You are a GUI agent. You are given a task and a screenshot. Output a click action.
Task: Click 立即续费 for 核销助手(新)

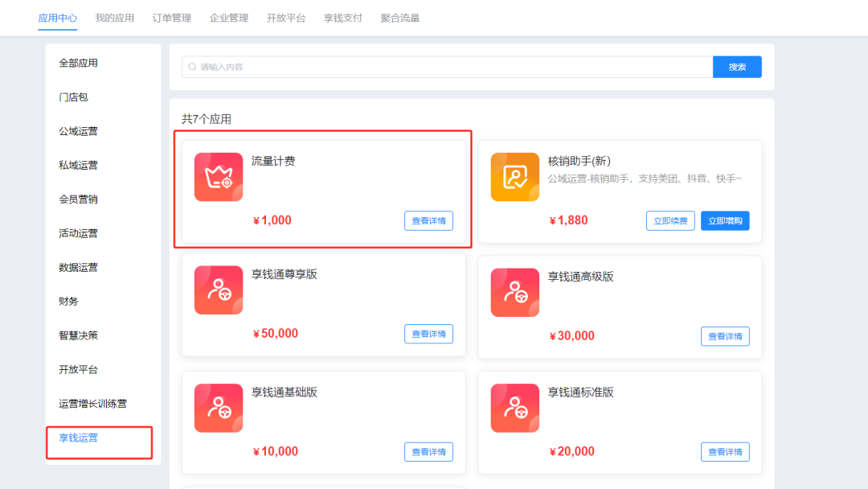coord(669,220)
